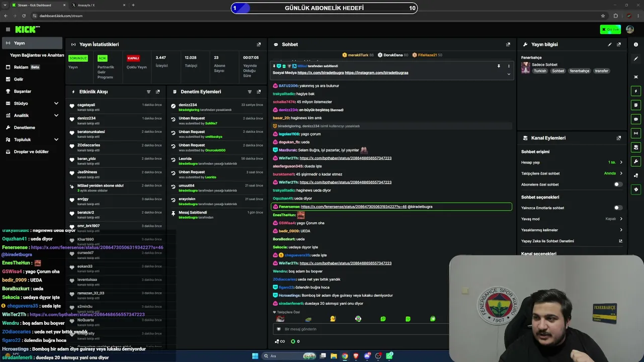Click the green Go live button
This screenshot has height=362, width=644.
(x=610, y=30)
